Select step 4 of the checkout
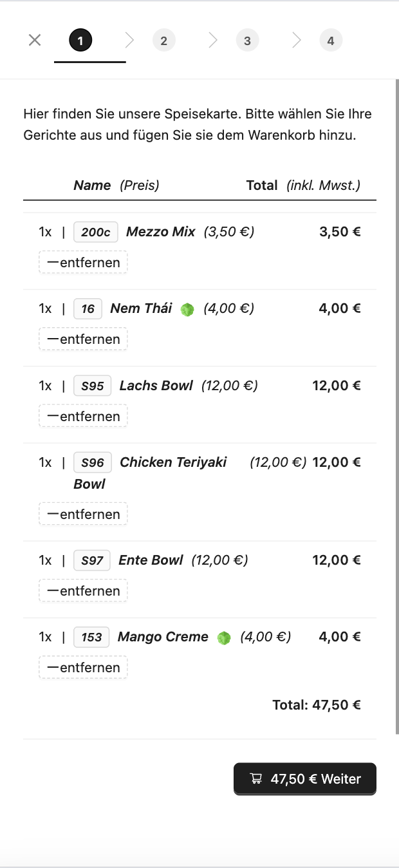This screenshot has height=868, width=399. (331, 41)
